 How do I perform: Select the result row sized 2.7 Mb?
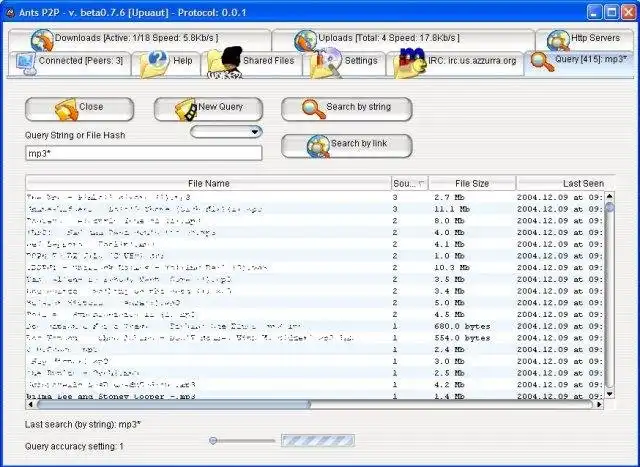click(315, 197)
